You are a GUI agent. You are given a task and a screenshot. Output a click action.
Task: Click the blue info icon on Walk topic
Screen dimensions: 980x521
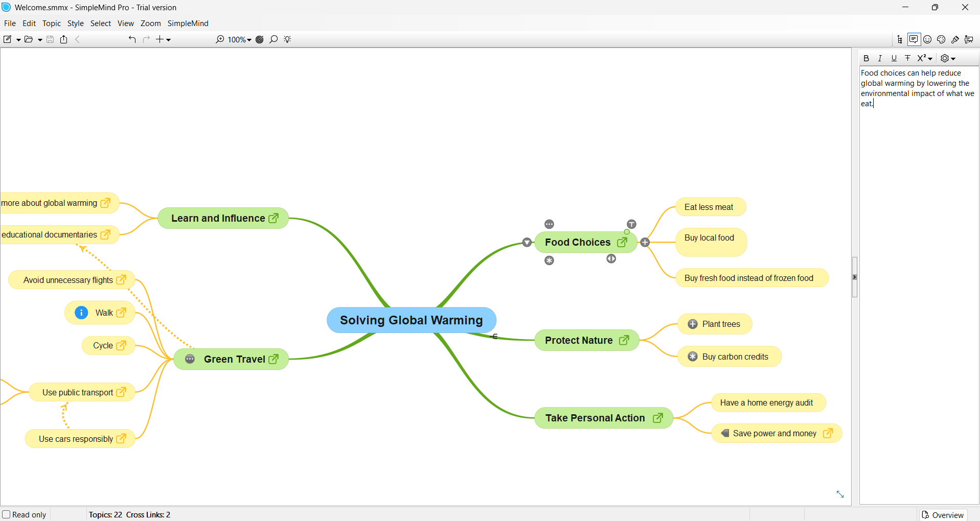tap(81, 313)
